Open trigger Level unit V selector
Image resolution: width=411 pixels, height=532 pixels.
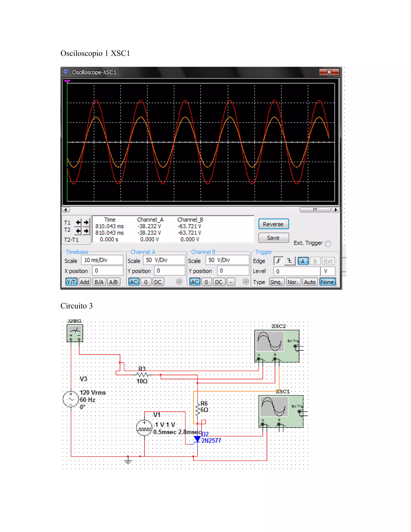point(328,271)
